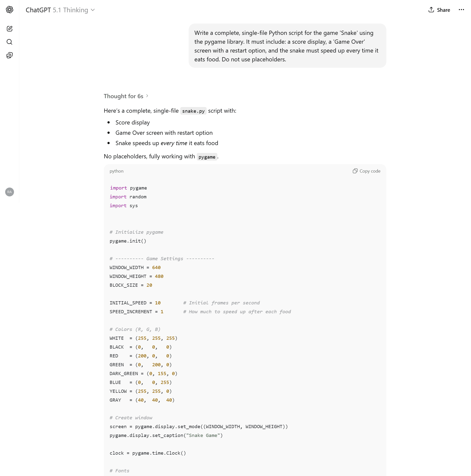Click the inline 'snake.py' code chip
The image size is (471, 476).
[x=193, y=111]
